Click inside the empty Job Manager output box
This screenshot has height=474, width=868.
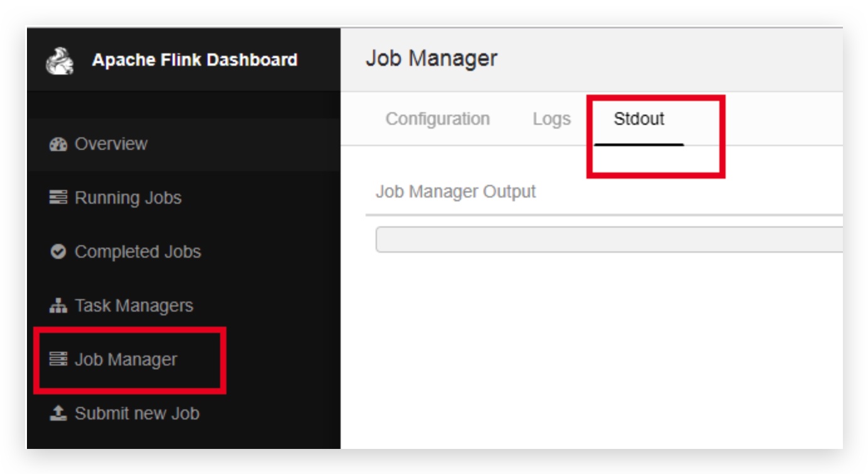(609, 240)
